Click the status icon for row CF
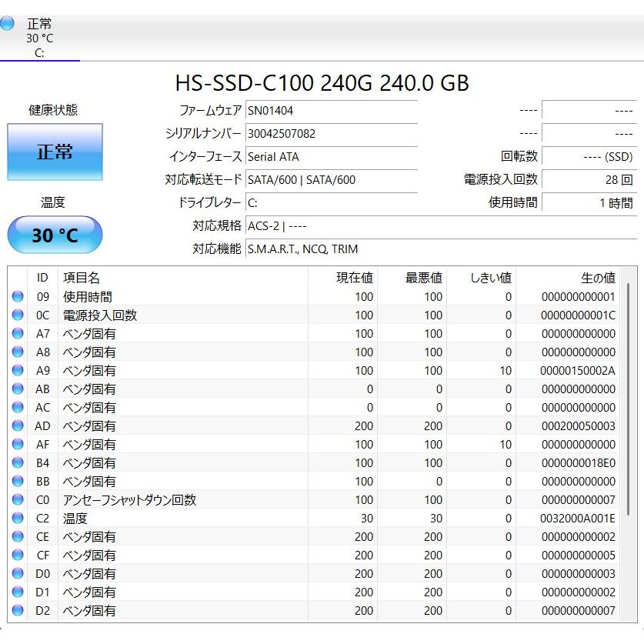 (x=18, y=555)
